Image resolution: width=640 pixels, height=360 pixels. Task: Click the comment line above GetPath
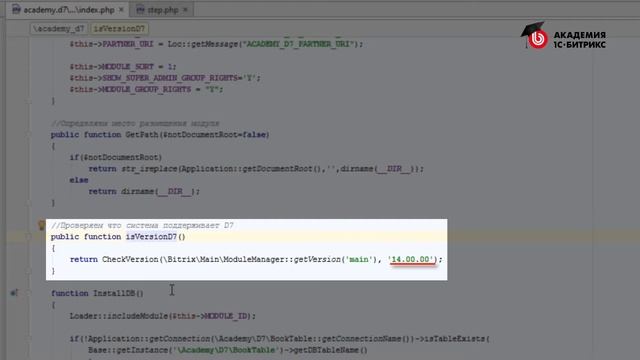click(x=135, y=123)
